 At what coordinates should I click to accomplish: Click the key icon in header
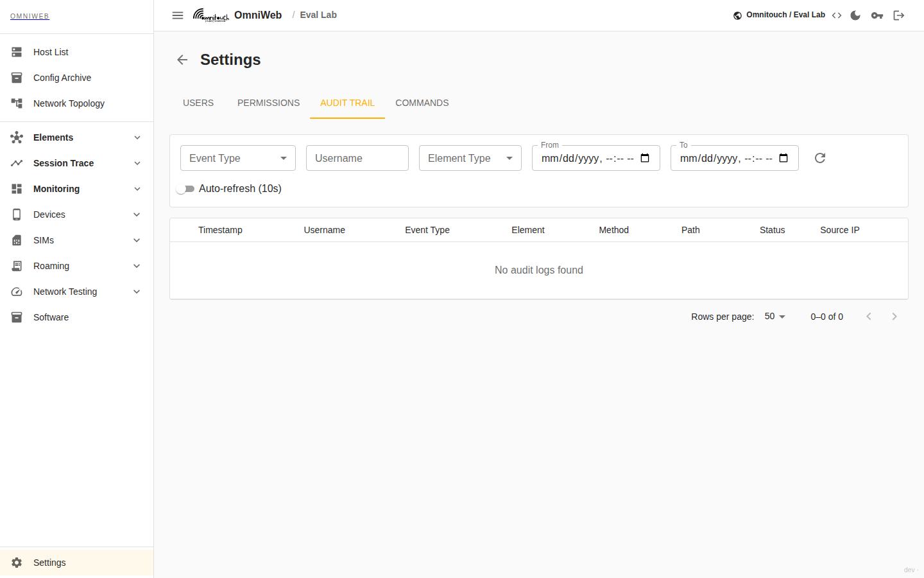coord(877,15)
